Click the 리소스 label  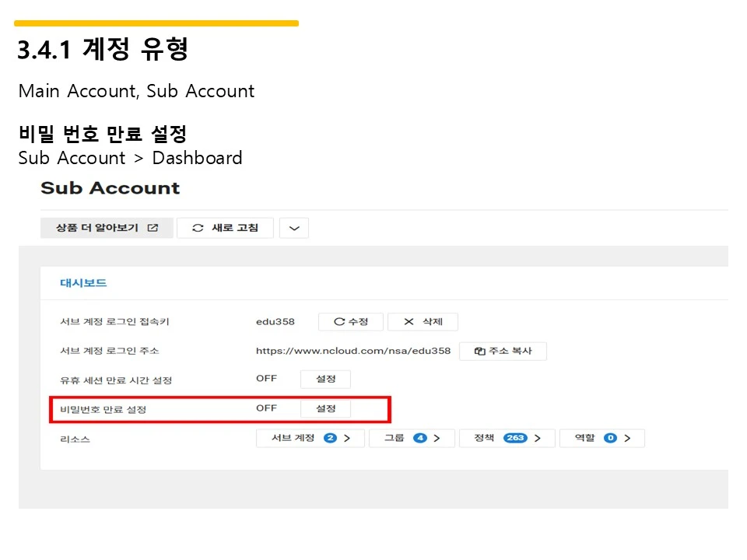[x=75, y=439]
